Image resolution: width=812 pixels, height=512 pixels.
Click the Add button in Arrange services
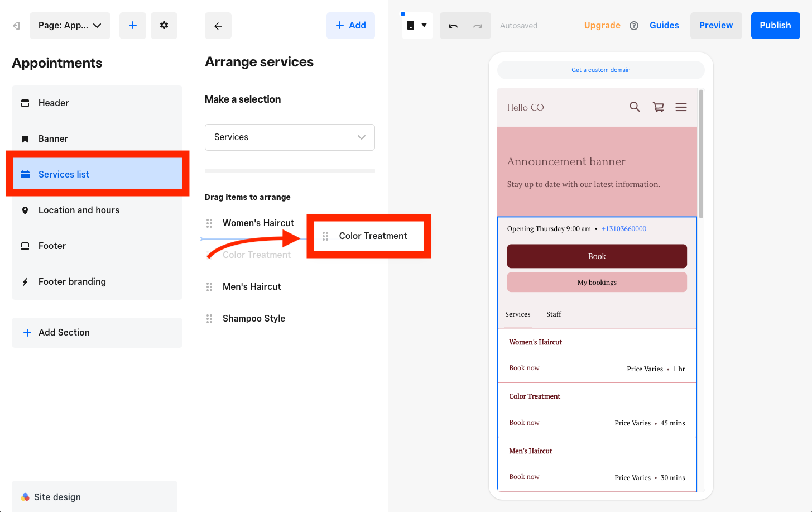tap(350, 26)
